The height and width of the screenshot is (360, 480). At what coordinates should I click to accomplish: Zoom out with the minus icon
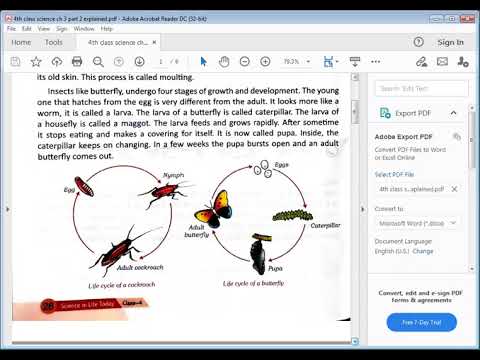[x=245, y=62]
